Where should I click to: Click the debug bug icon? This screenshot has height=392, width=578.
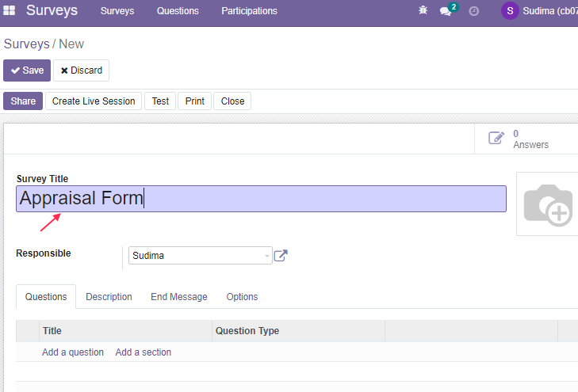pyautogui.click(x=423, y=10)
